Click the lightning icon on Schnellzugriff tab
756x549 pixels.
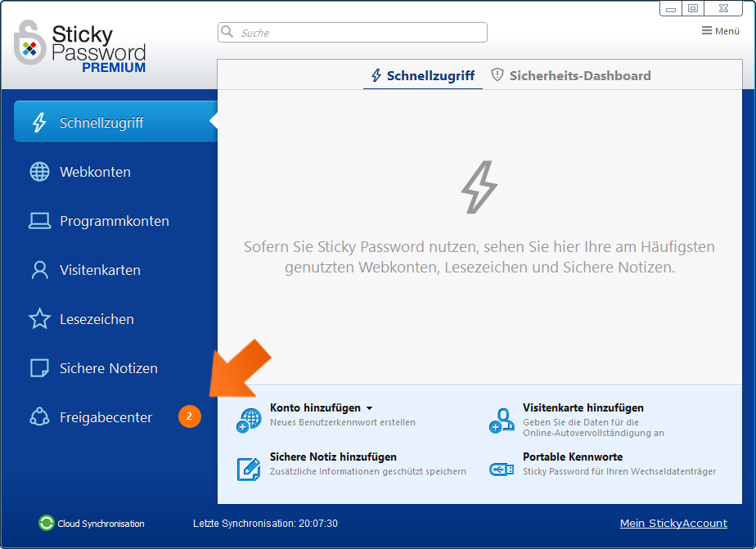[376, 75]
